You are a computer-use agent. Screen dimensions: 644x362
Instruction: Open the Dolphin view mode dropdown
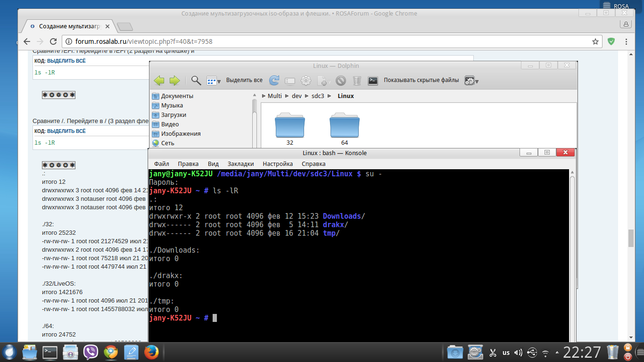214,81
